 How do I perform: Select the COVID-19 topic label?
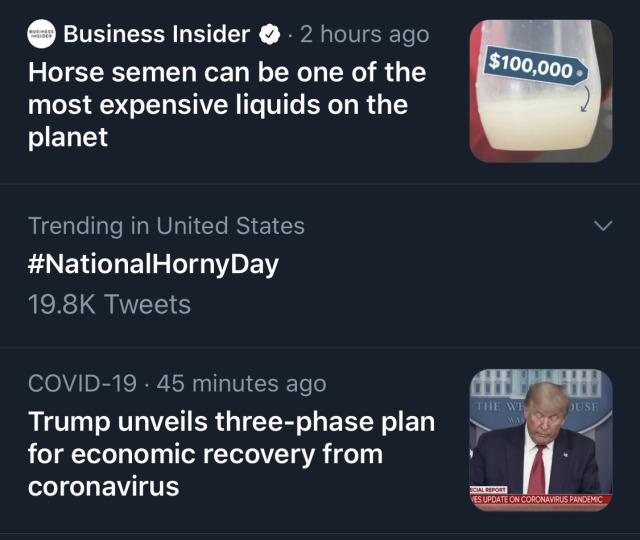pos(84,384)
